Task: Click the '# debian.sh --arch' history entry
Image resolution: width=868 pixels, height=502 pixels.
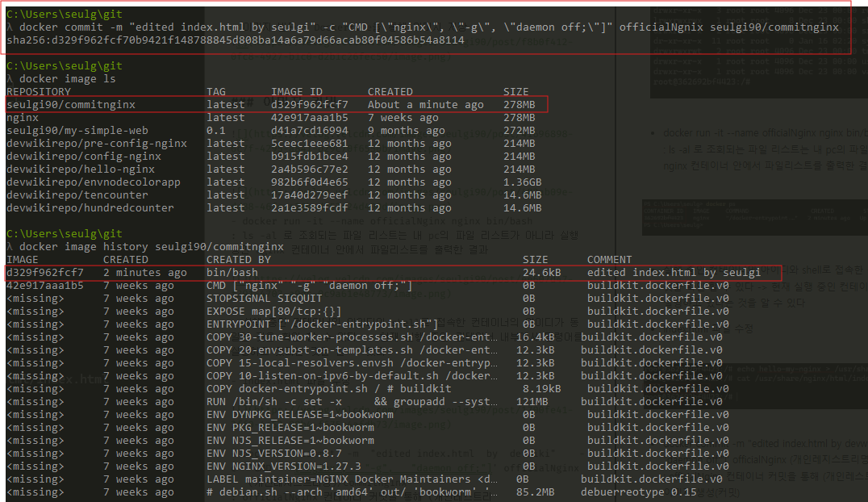Action: [352, 492]
